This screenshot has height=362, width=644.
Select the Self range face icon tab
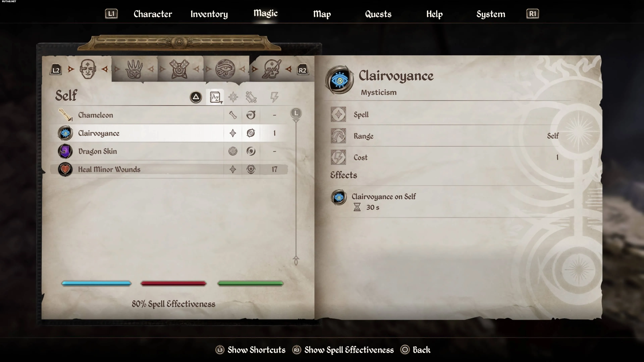point(88,69)
